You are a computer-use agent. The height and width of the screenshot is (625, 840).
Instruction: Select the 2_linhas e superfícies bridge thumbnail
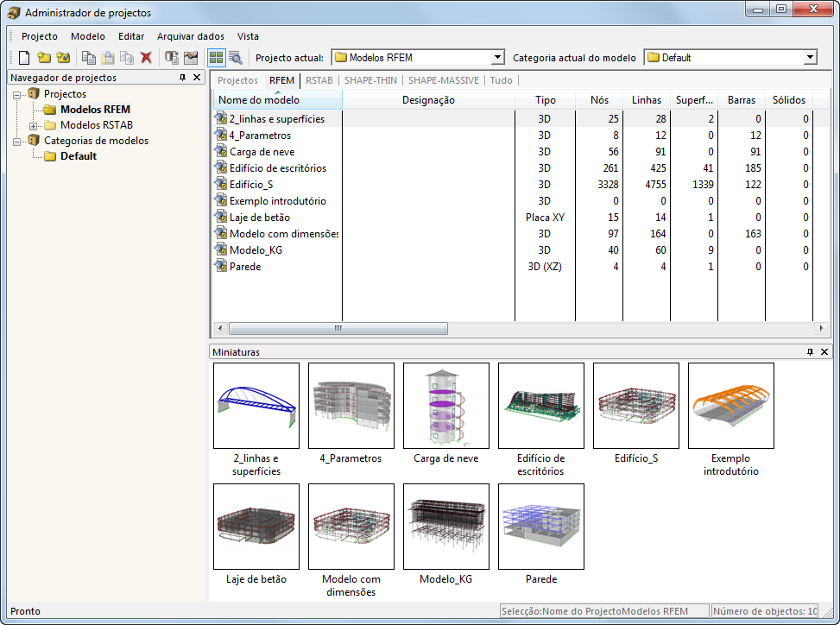click(256, 406)
